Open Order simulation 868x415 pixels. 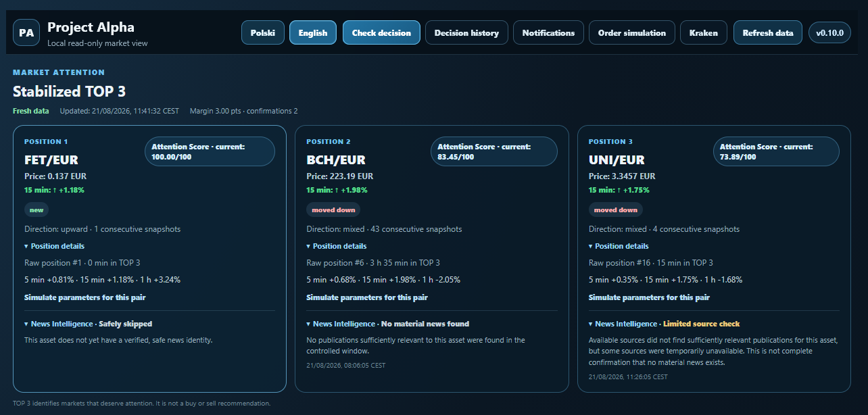click(x=632, y=32)
